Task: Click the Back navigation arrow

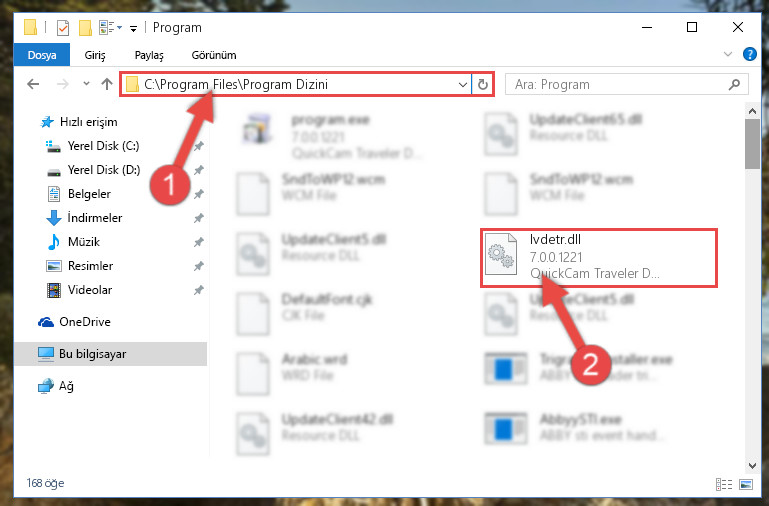Action: coord(33,84)
